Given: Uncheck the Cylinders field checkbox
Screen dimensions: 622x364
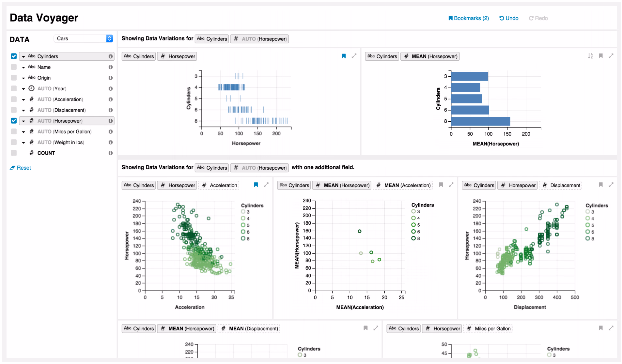Looking at the screenshot, I should click(14, 56).
